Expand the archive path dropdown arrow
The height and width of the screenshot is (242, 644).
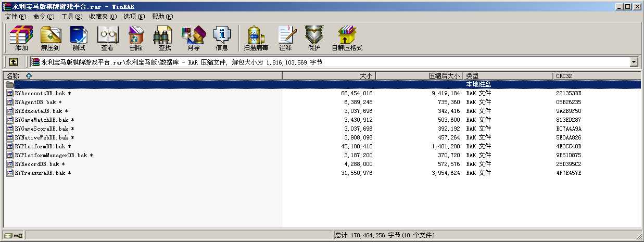coord(634,62)
